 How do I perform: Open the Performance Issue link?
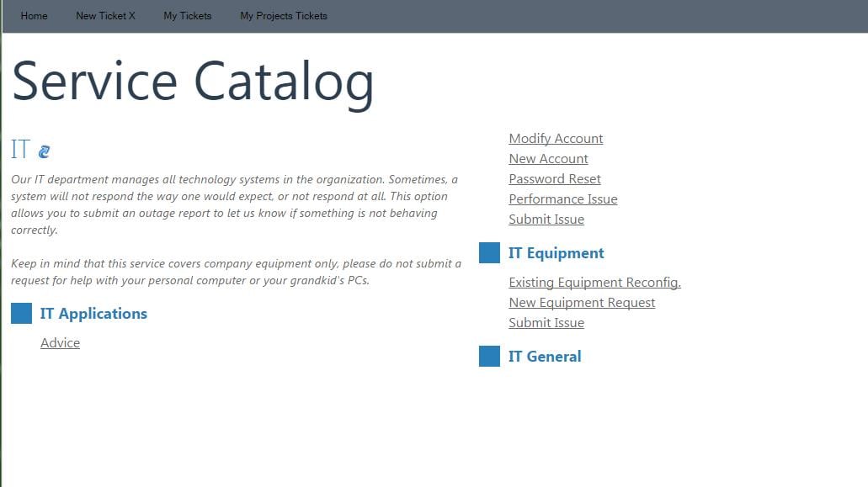tap(562, 199)
